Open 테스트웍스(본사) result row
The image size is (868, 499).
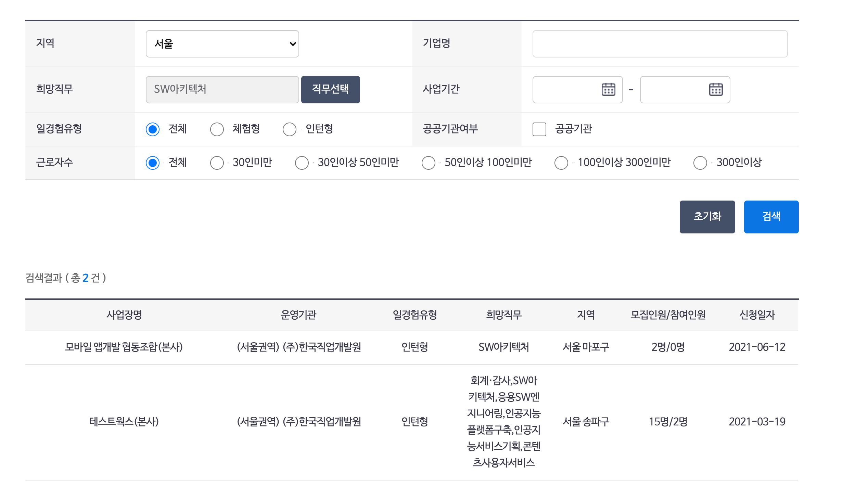124,422
